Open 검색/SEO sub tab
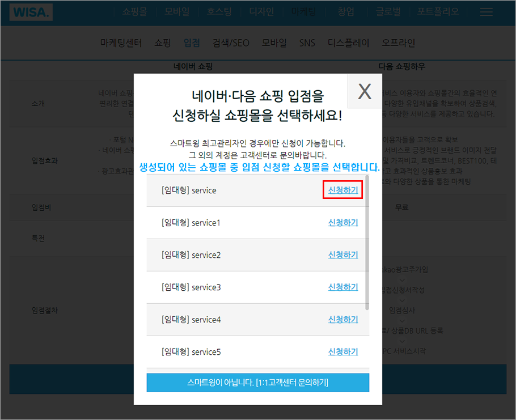This screenshot has height=420, width=516. pos(231,43)
